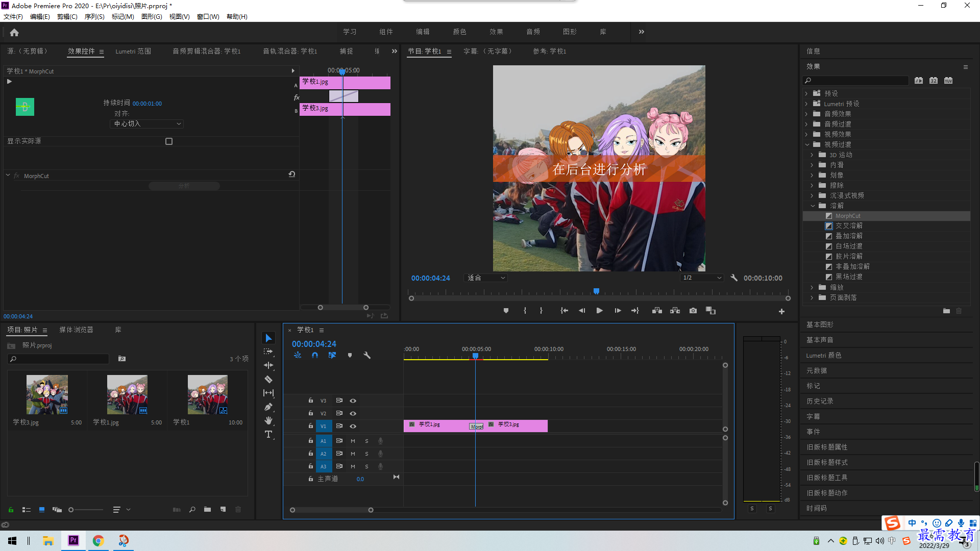Collapse the 溶解 folder

click(813, 206)
